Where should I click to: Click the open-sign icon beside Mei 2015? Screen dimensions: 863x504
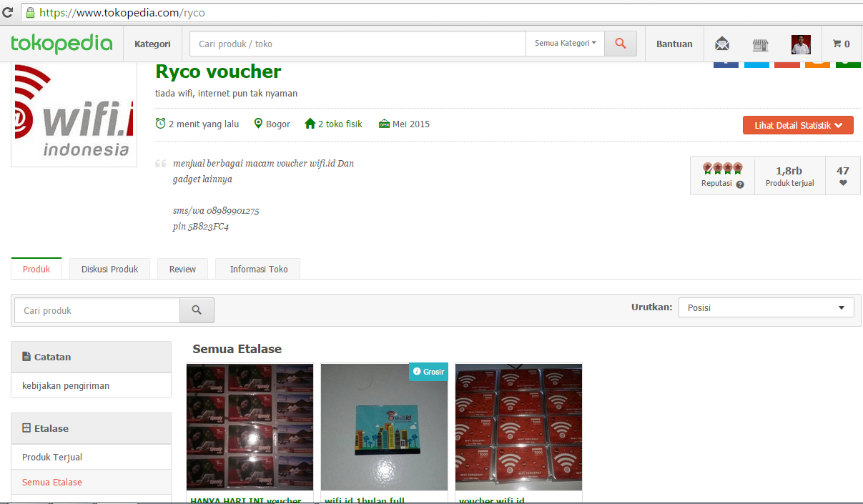[384, 124]
